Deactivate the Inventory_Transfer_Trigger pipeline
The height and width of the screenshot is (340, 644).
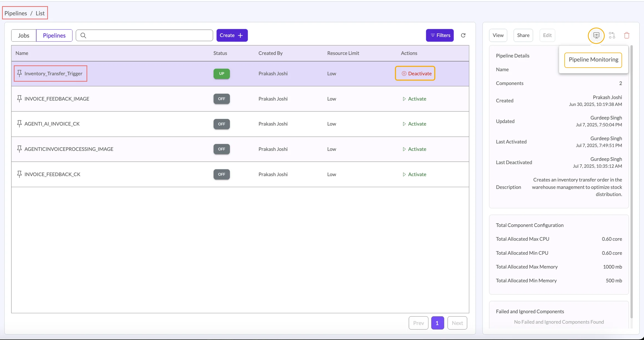[x=415, y=73]
